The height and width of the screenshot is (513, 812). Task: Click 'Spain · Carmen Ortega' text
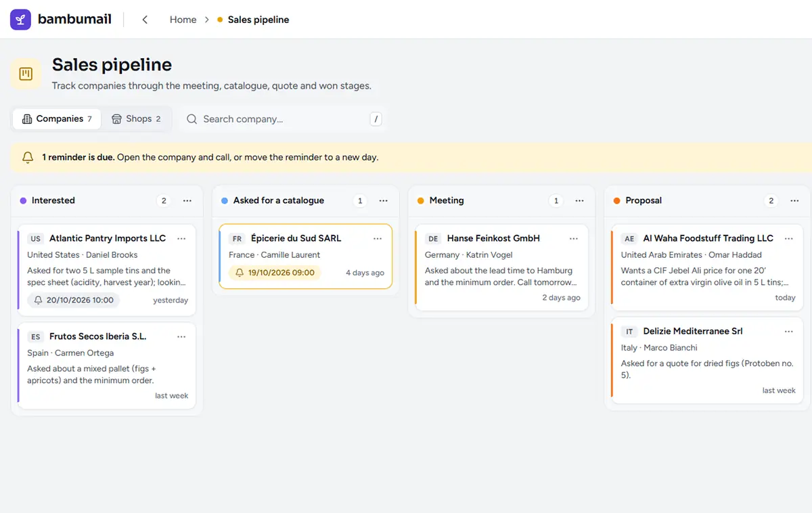pos(70,353)
